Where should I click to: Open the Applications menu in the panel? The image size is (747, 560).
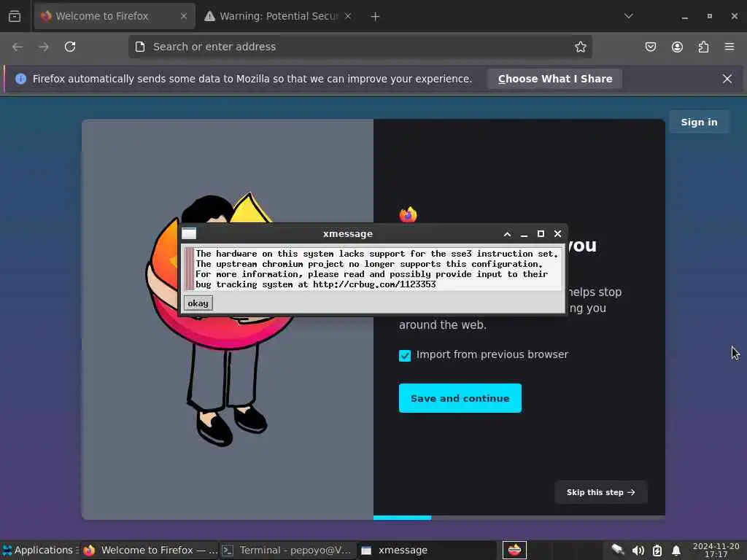[x=39, y=550]
